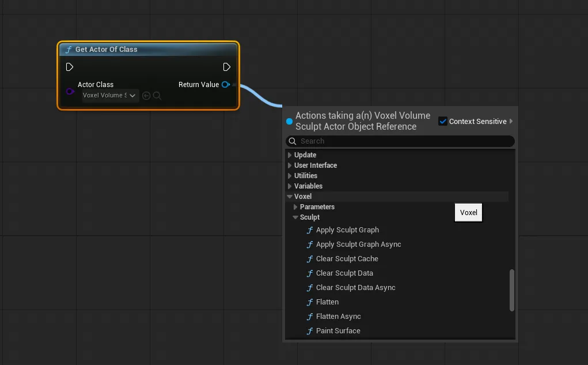Click the input execution pin on node
Image resolution: width=588 pixels, height=365 pixels.
coord(70,67)
